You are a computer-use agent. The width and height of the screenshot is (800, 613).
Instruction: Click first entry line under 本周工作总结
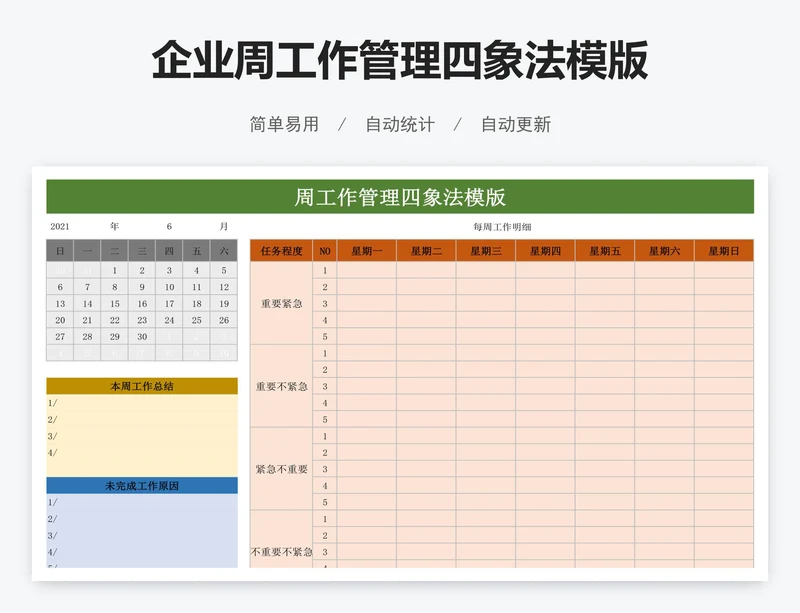(142, 403)
